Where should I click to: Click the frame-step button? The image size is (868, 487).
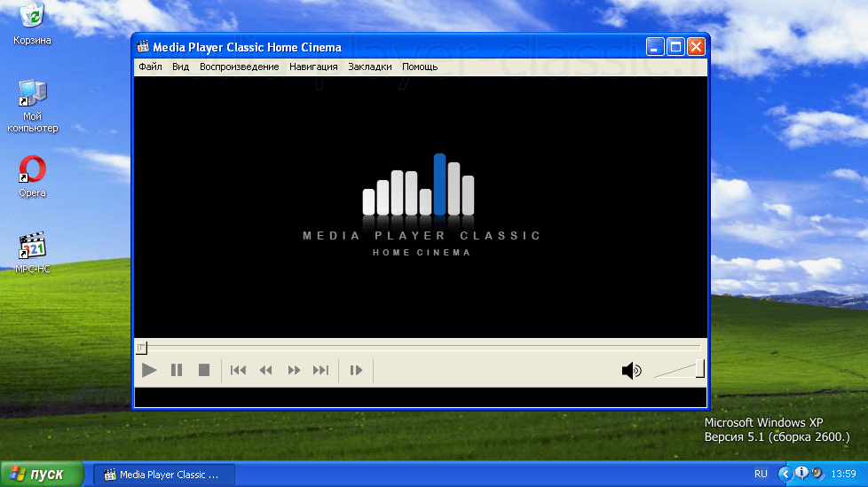click(x=356, y=370)
